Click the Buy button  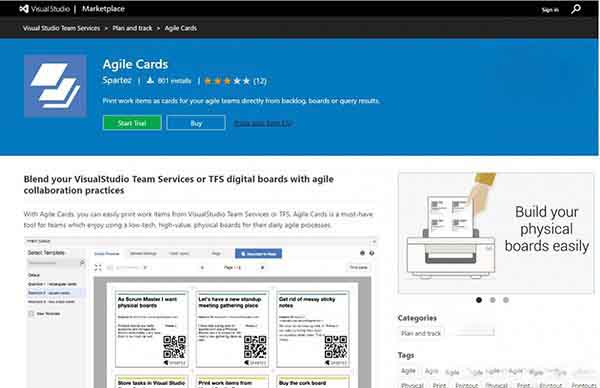(x=196, y=123)
